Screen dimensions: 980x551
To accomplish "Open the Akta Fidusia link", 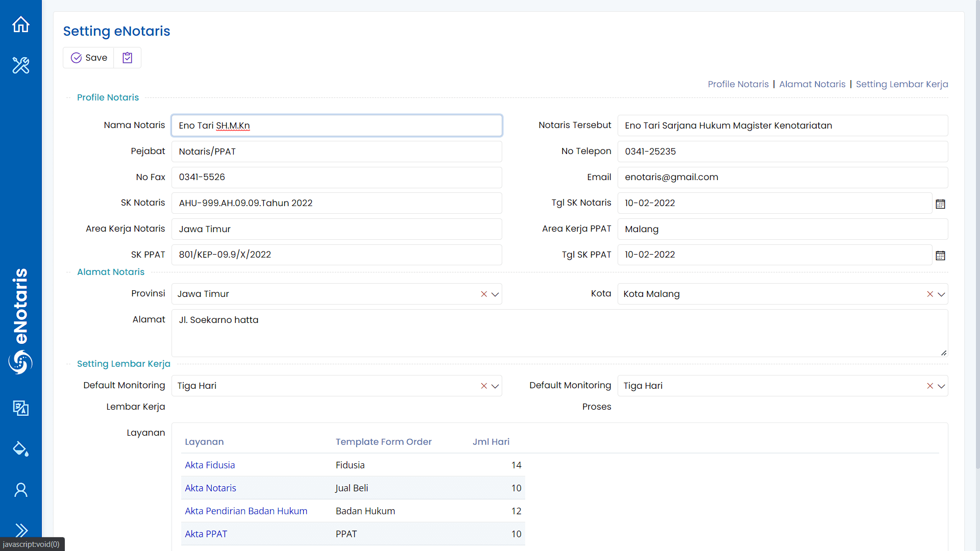I will pyautogui.click(x=210, y=465).
